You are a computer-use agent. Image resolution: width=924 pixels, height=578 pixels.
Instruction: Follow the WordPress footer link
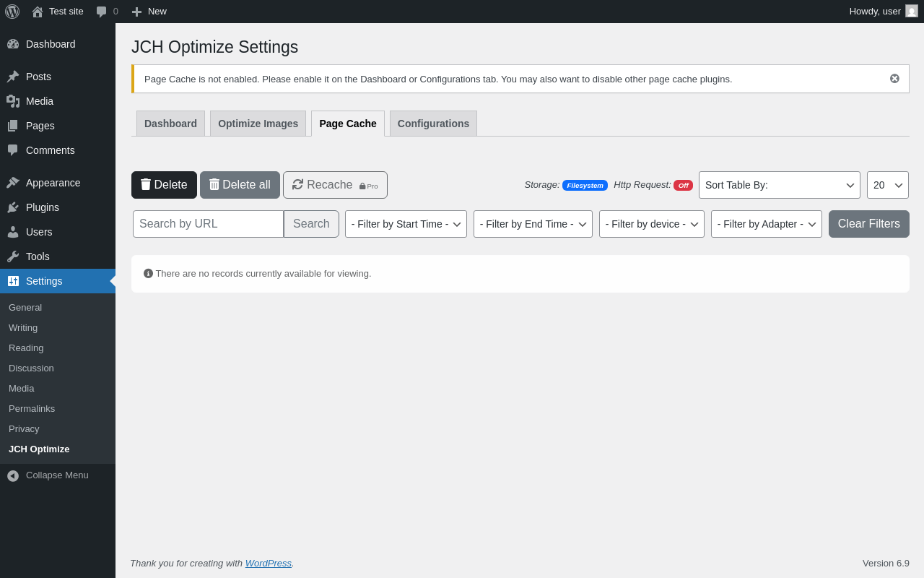(x=269, y=563)
